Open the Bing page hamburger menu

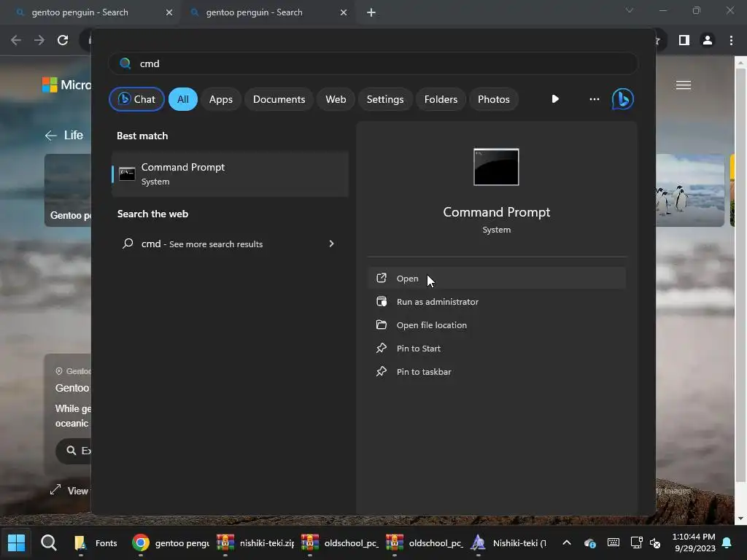tap(683, 85)
